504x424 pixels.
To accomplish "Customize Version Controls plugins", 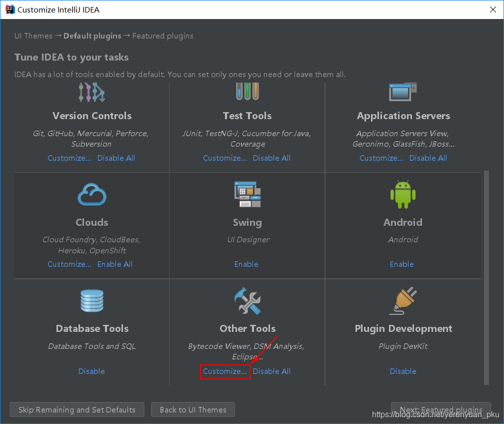I will (x=69, y=158).
